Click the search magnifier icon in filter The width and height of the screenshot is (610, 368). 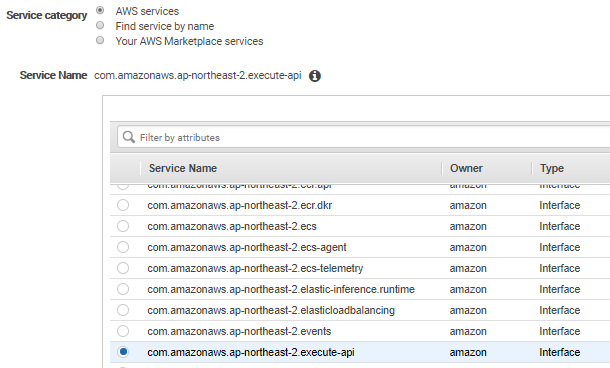(x=128, y=137)
